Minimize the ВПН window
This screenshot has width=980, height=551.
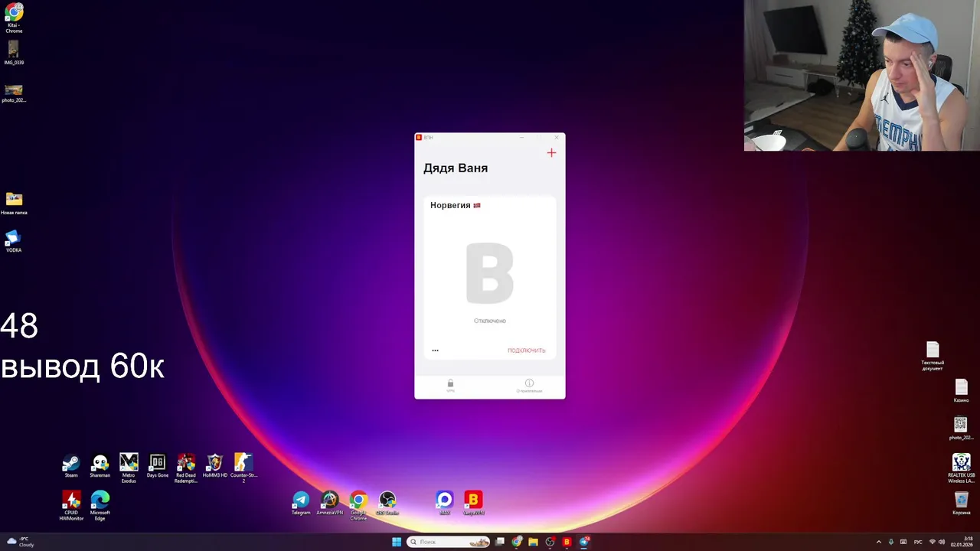tap(521, 137)
